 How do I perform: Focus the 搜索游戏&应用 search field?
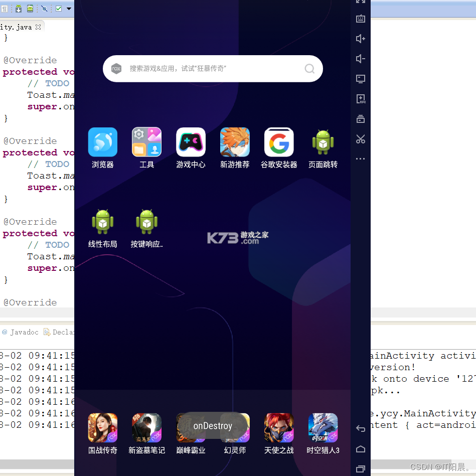pyautogui.click(x=213, y=69)
